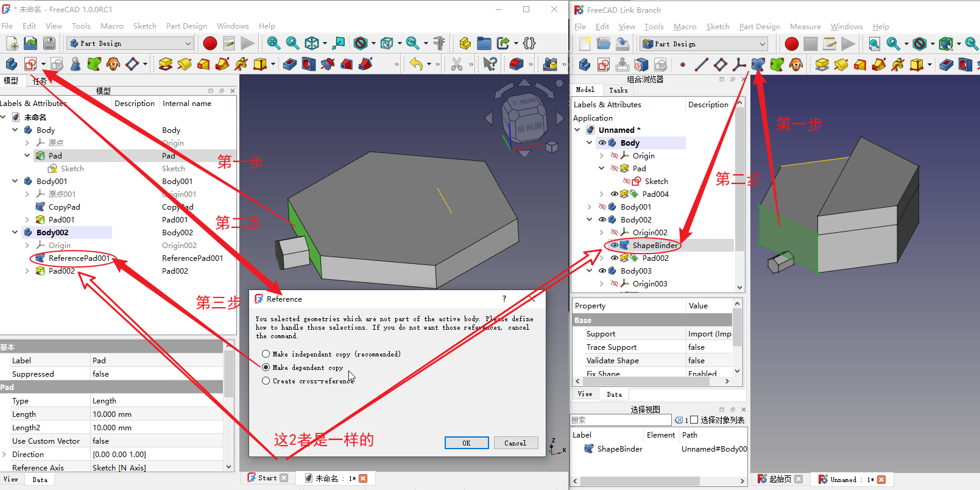The height and width of the screenshot is (490, 980).
Task: Click selection view search input field
Action: click(x=621, y=420)
